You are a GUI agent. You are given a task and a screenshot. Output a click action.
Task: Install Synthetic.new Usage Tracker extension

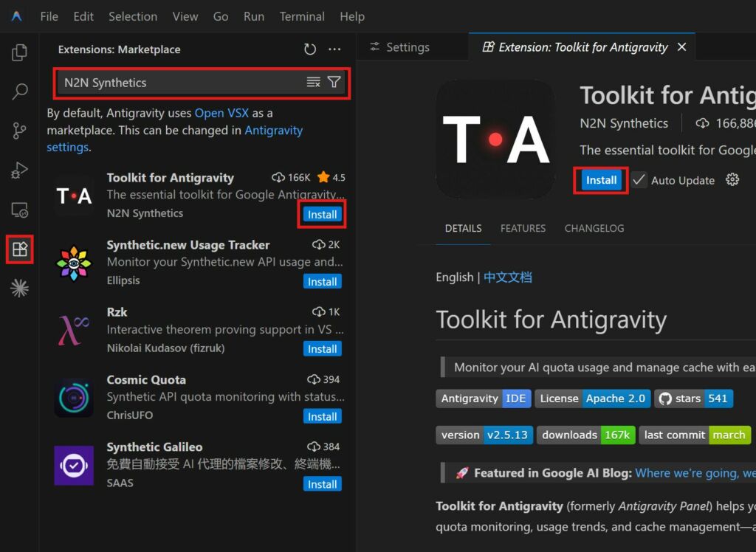coord(322,282)
